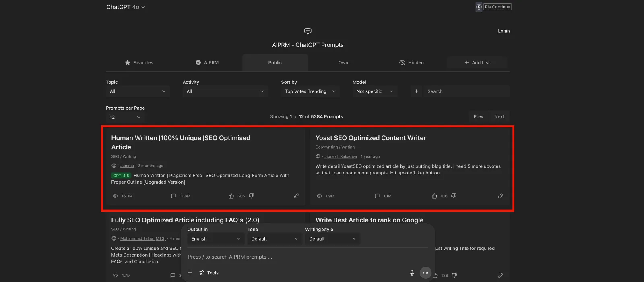This screenshot has height=282, width=644.
Task: Click views eye icon showing 1.9M
Action: point(320,196)
